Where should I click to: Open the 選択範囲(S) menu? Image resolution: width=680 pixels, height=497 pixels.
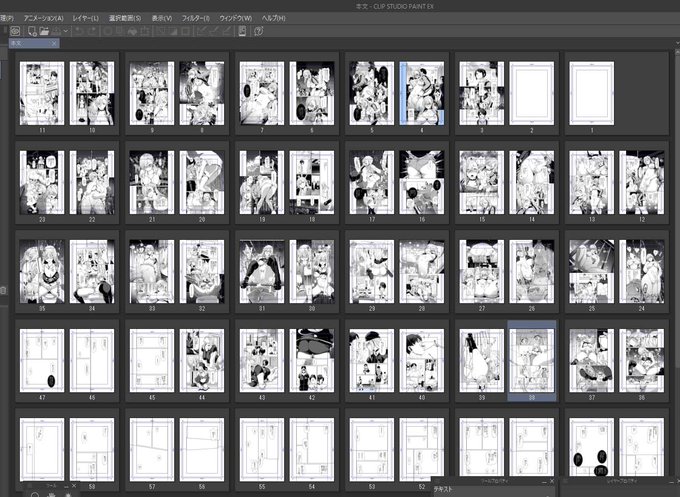point(125,18)
